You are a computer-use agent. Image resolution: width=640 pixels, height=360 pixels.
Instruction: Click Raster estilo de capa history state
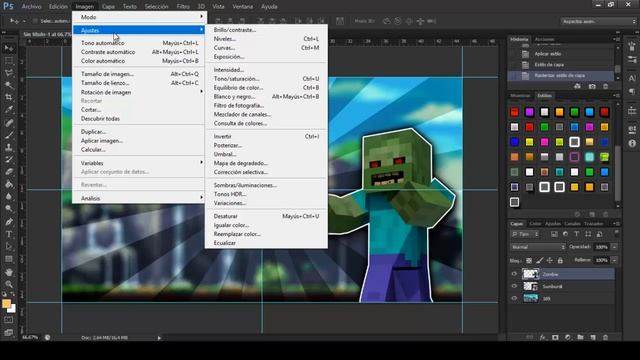click(x=560, y=76)
